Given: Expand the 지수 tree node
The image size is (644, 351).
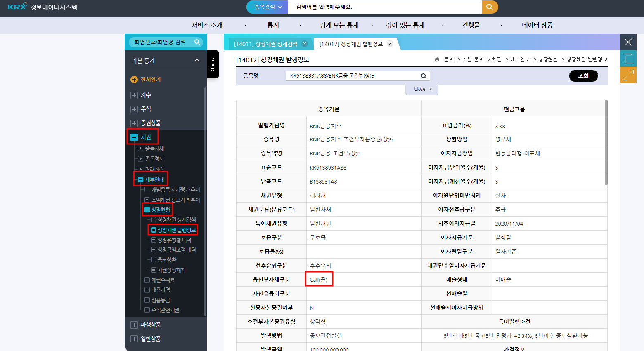Looking at the screenshot, I should [134, 95].
